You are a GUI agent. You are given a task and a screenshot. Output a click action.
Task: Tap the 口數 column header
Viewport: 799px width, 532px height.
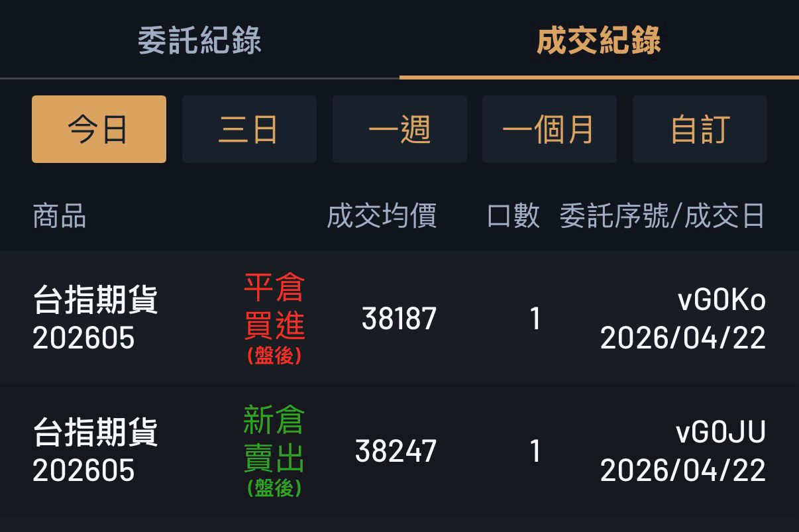pyautogui.click(x=513, y=217)
